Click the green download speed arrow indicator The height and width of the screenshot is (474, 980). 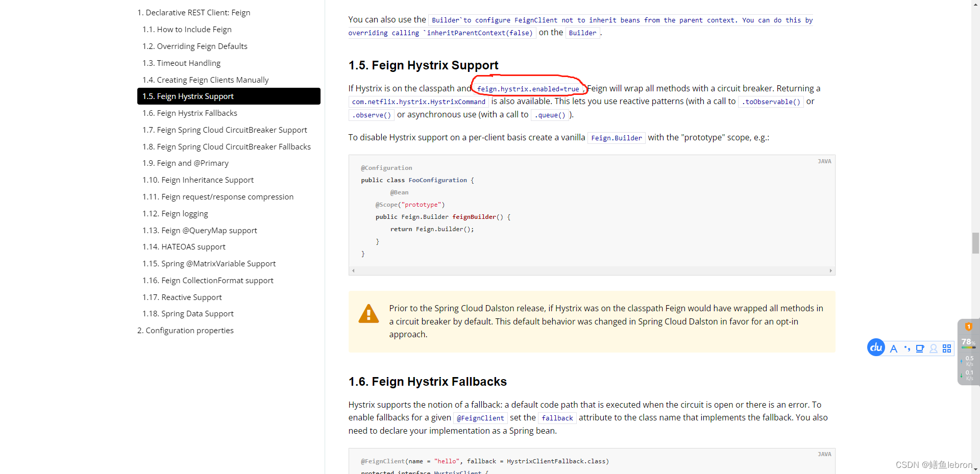[x=961, y=375]
